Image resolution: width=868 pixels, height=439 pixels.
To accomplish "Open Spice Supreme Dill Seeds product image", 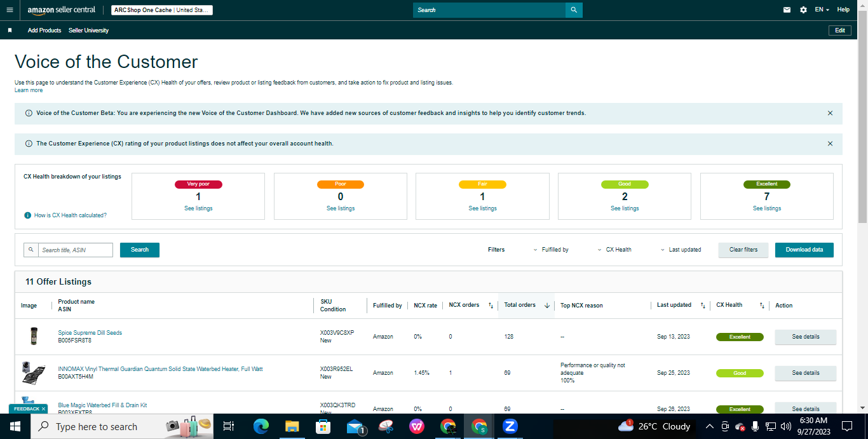I will (x=34, y=336).
